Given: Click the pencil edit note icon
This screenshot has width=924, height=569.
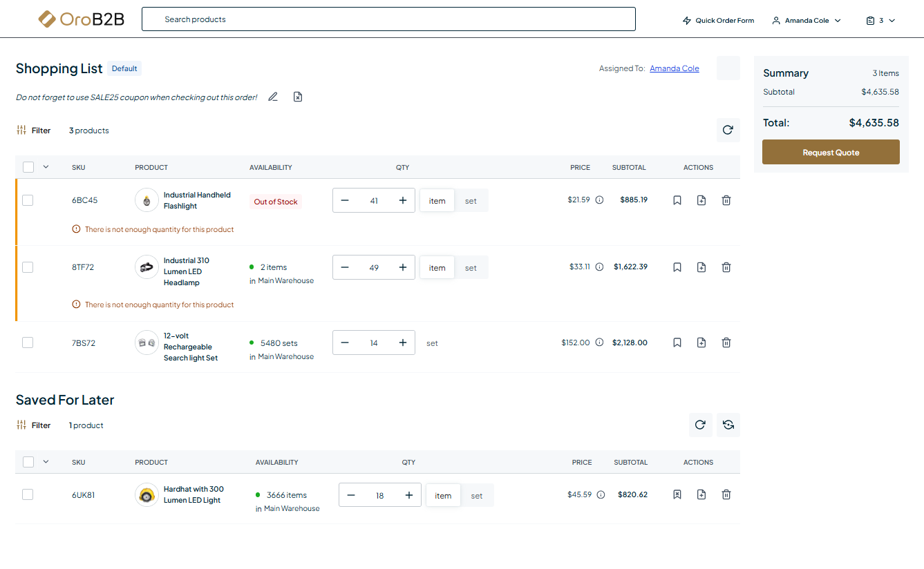Looking at the screenshot, I should pos(273,97).
